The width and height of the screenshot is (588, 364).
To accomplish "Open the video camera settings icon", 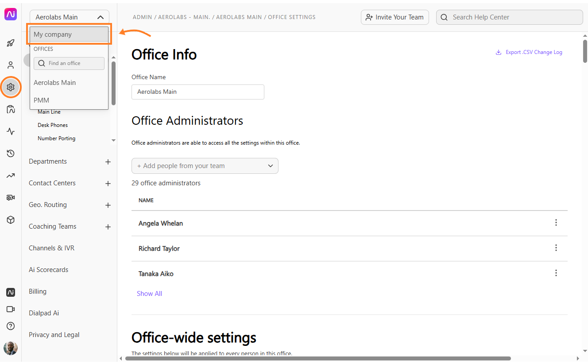I will [11, 198].
